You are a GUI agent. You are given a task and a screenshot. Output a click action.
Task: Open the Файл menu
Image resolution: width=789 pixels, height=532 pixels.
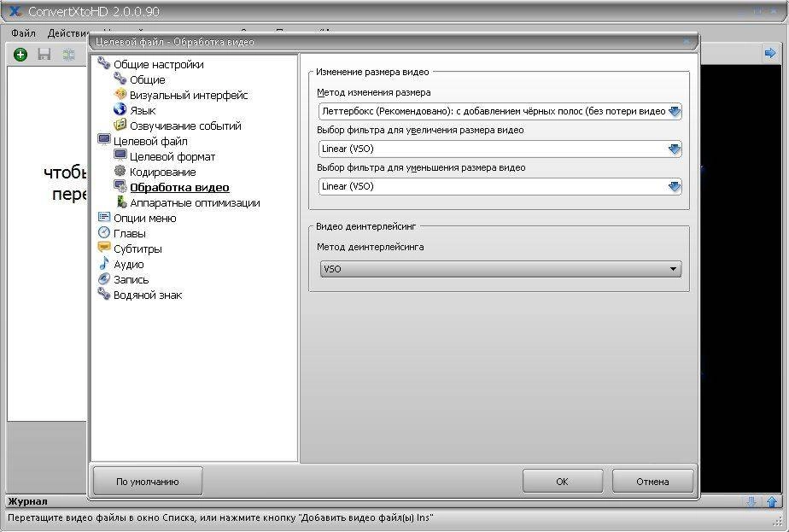pos(23,33)
